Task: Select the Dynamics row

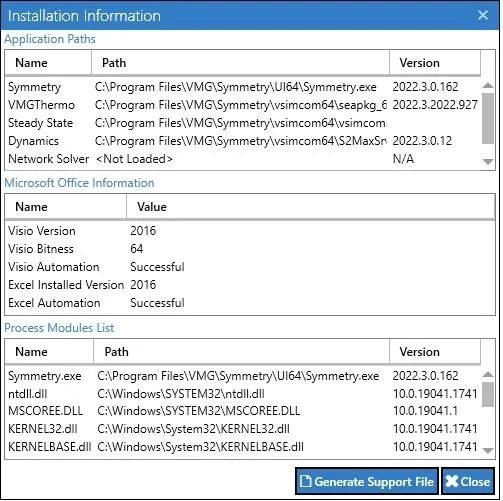Action: 243,141
